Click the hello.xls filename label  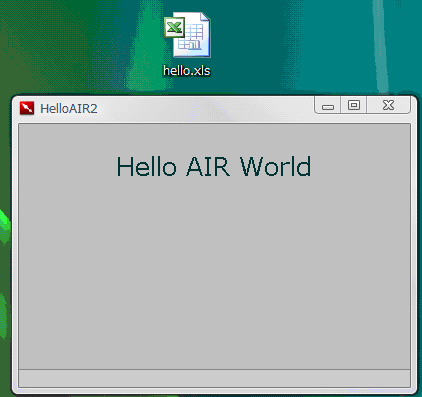(x=187, y=71)
